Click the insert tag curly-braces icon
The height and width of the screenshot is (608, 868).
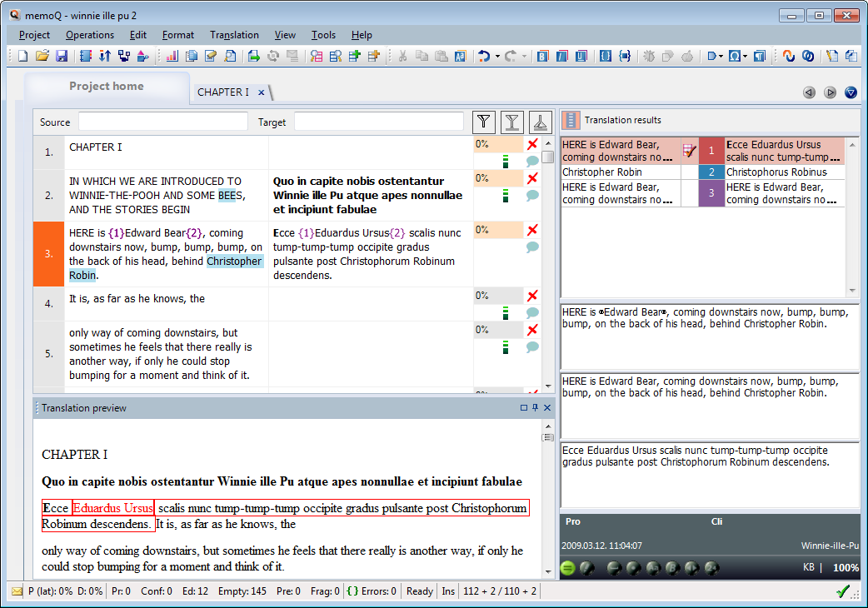pos(605,56)
